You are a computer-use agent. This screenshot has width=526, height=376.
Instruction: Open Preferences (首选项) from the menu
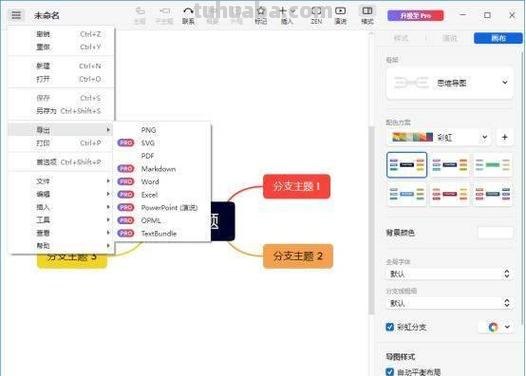click(x=61, y=162)
